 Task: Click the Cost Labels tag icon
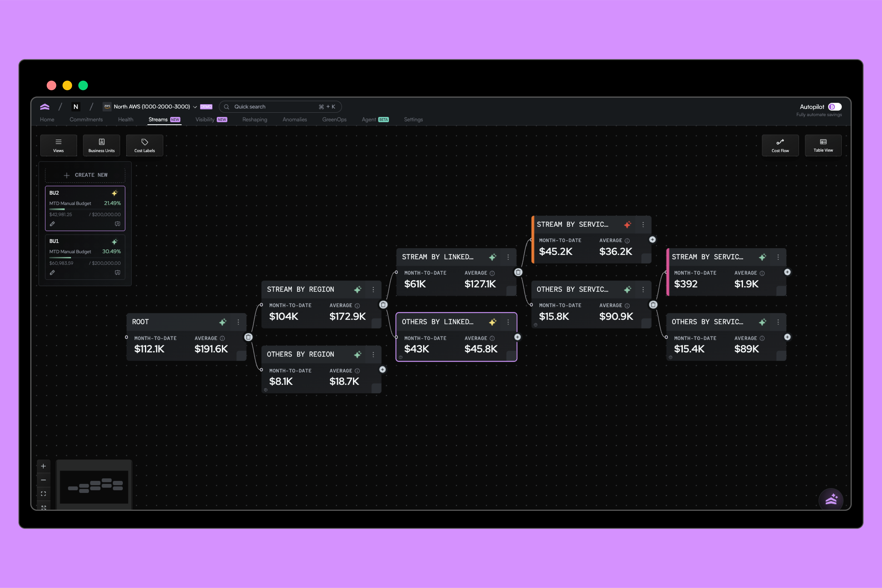click(145, 142)
